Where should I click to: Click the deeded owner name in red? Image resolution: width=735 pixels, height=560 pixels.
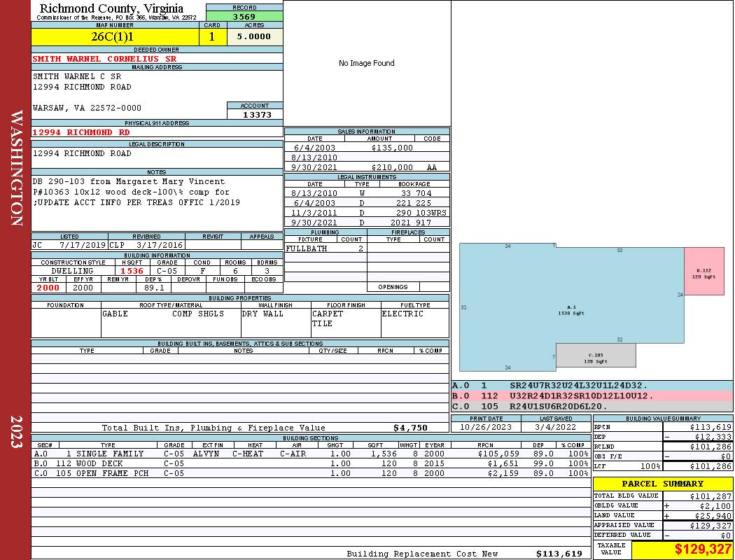105,59
